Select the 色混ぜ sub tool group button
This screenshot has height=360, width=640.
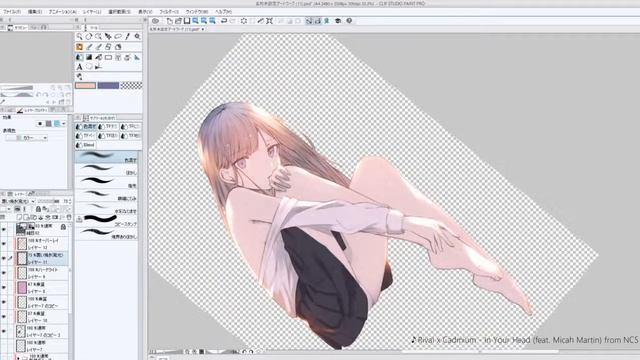(86, 127)
